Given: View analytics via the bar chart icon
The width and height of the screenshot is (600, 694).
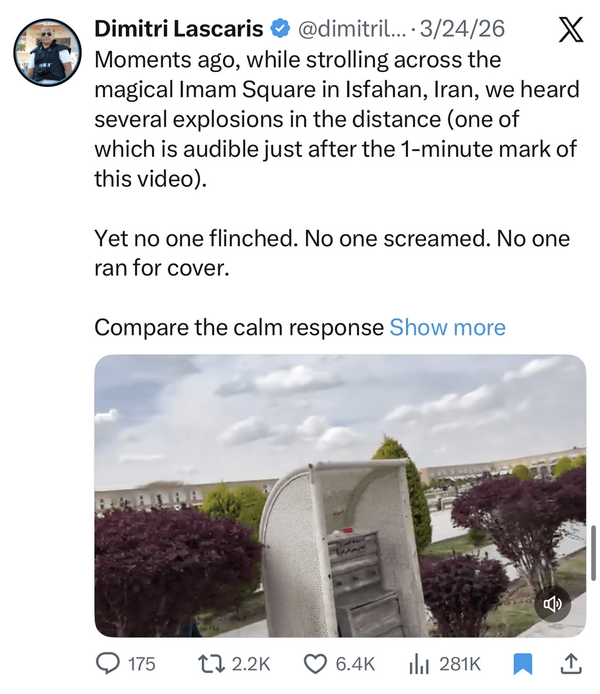Looking at the screenshot, I should (419, 664).
